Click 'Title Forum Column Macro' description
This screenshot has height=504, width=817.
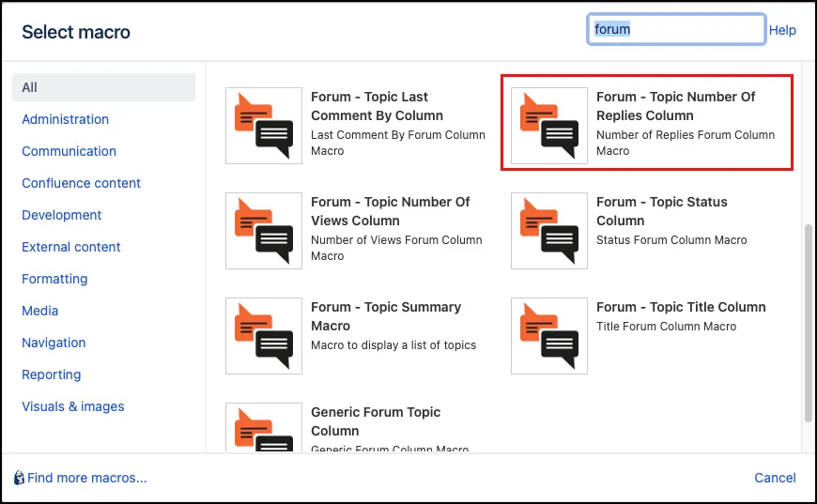[x=667, y=327]
